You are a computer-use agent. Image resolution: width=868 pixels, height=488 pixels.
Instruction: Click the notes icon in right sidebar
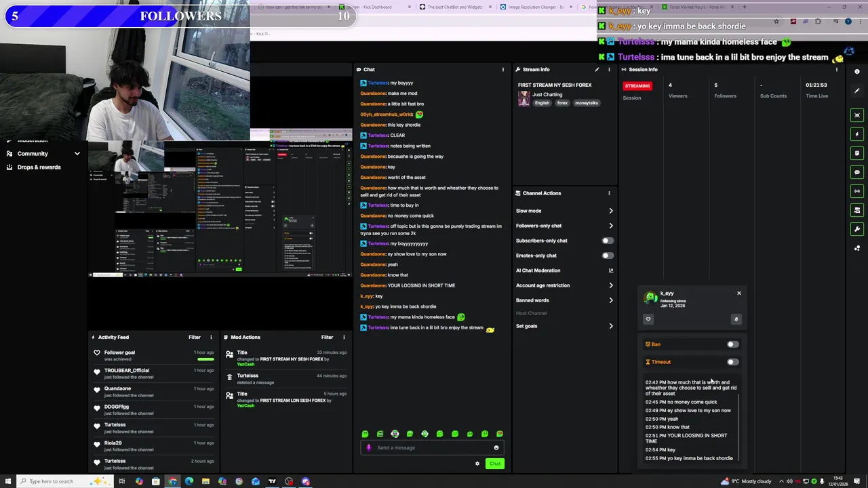click(x=857, y=153)
